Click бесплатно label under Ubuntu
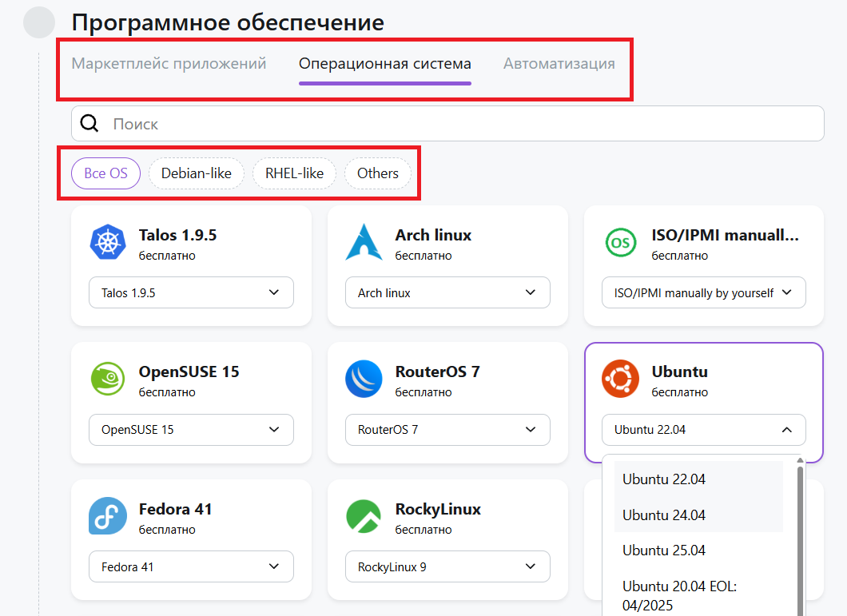This screenshot has height=616, width=847. point(679,392)
